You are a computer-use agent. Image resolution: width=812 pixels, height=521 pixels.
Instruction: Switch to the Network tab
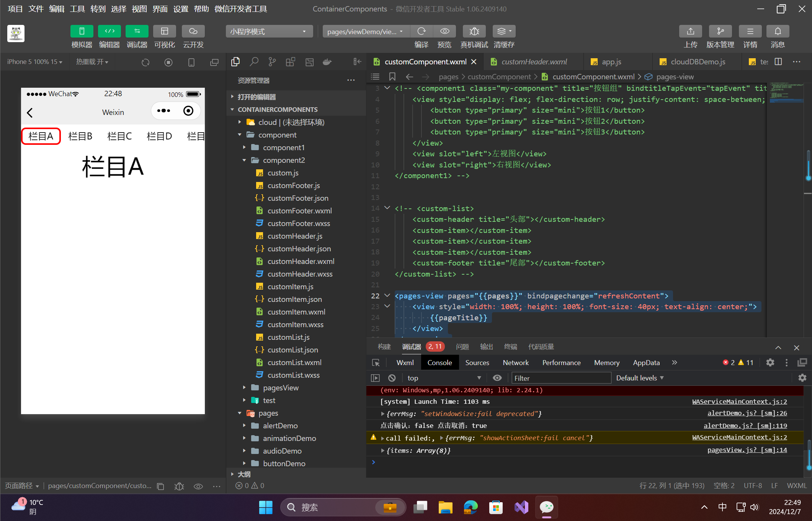pos(515,363)
